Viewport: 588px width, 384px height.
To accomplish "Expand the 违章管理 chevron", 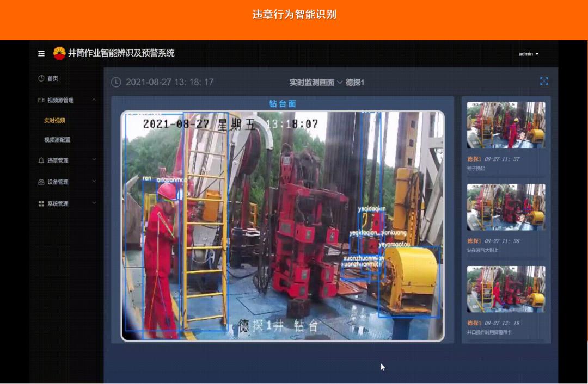I will pos(94,159).
